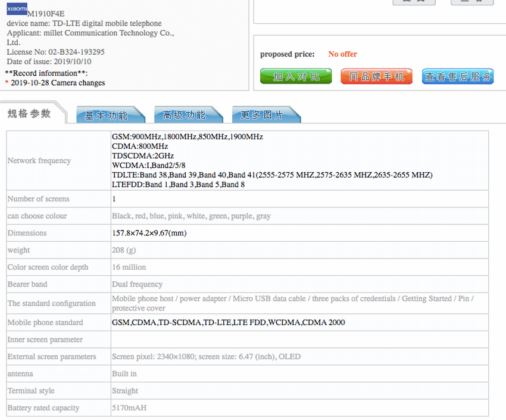The height and width of the screenshot is (420, 506).
Task: Click the License No 02-B324-193295 text
Action: 55,52
